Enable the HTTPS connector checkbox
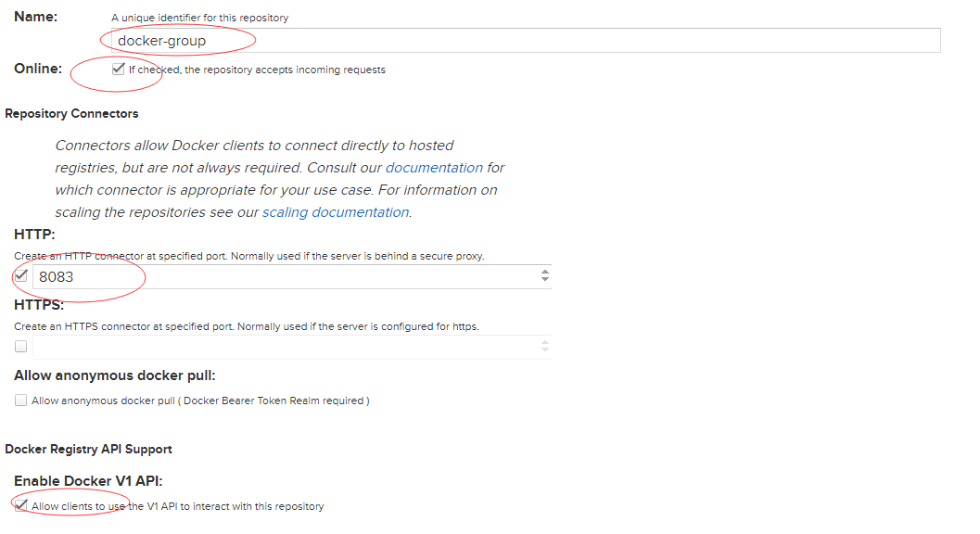Image resolution: width=980 pixels, height=534 pixels. 21,346
